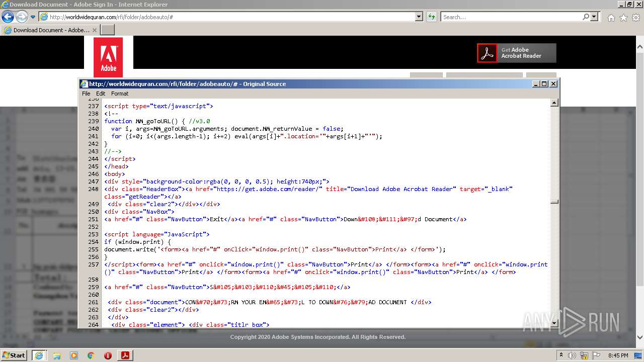The width and height of the screenshot is (644, 362).
Task: Click the get.adobe.com/reader URL in source
Action: [x=269, y=189]
